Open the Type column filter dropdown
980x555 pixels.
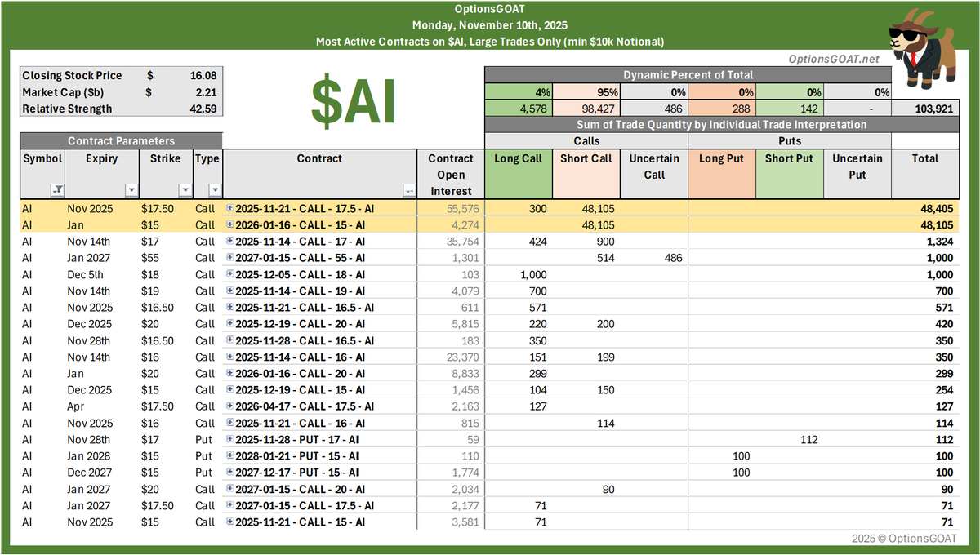[x=215, y=189]
